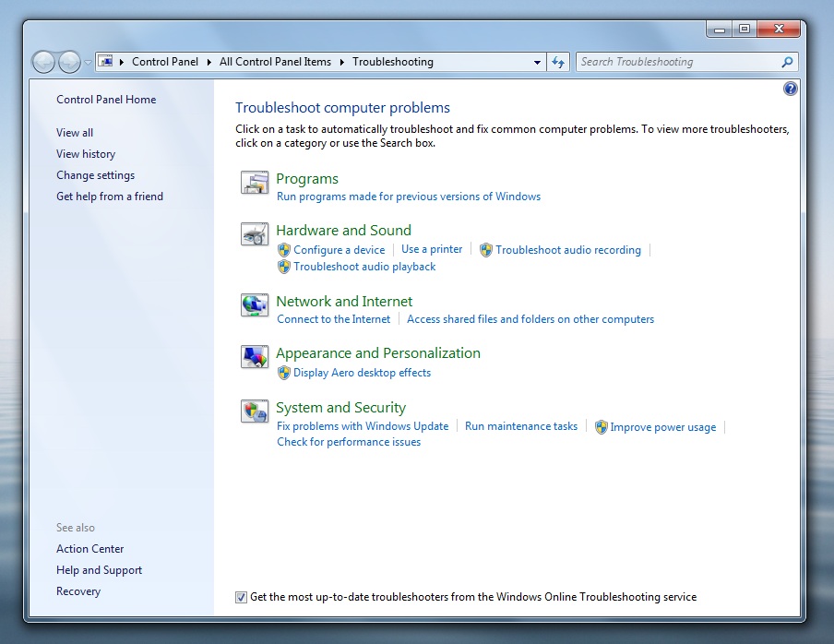Select All Control Panel Items breadcrumb

click(275, 62)
